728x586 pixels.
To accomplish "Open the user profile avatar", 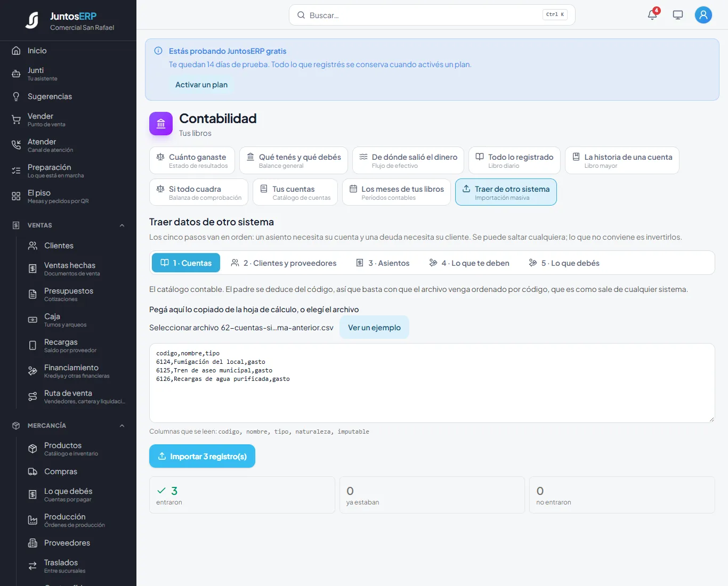I will [703, 15].
